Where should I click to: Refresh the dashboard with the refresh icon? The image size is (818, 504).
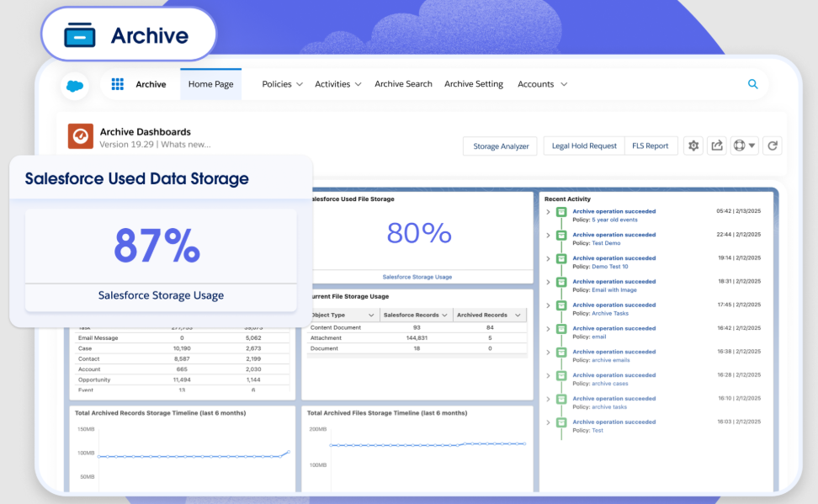click(x=772, y=146)
